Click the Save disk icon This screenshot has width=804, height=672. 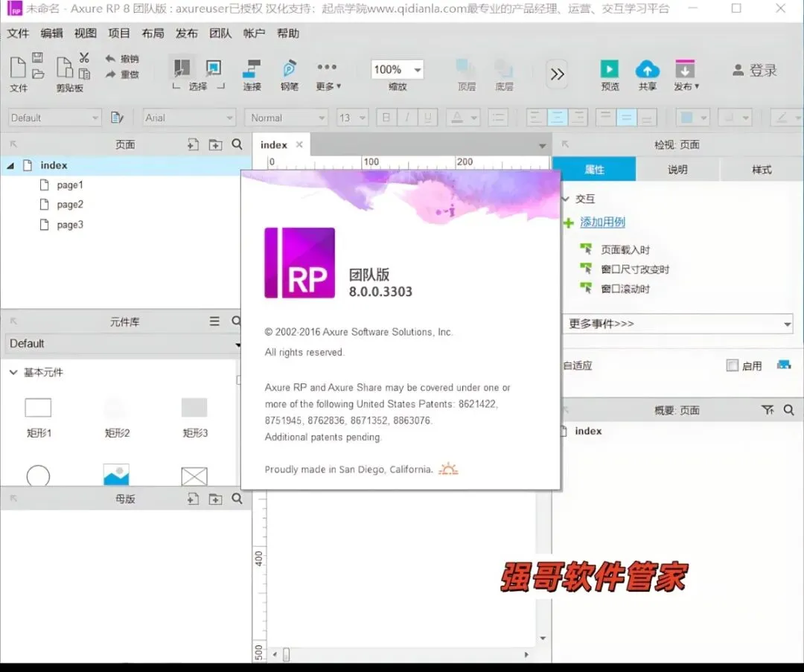pos(37,58)
